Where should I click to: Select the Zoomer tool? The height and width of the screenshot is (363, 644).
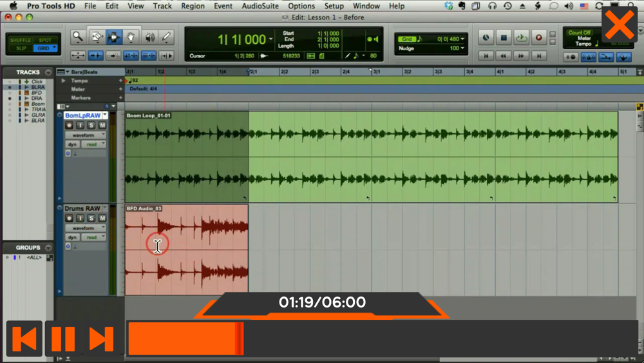pos(78,37)
